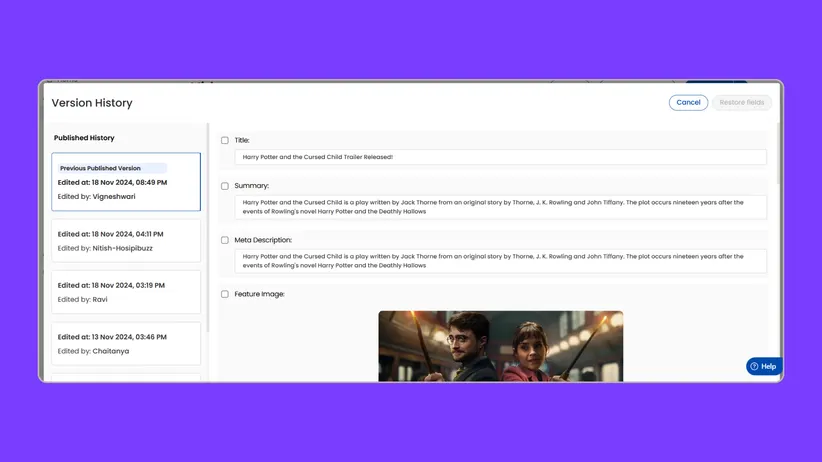This screenshot has height=462, width=822.
Task: Click 'Edited at: 18 Nov 2024, 04:11 PM'
Action: click(111, 234)
